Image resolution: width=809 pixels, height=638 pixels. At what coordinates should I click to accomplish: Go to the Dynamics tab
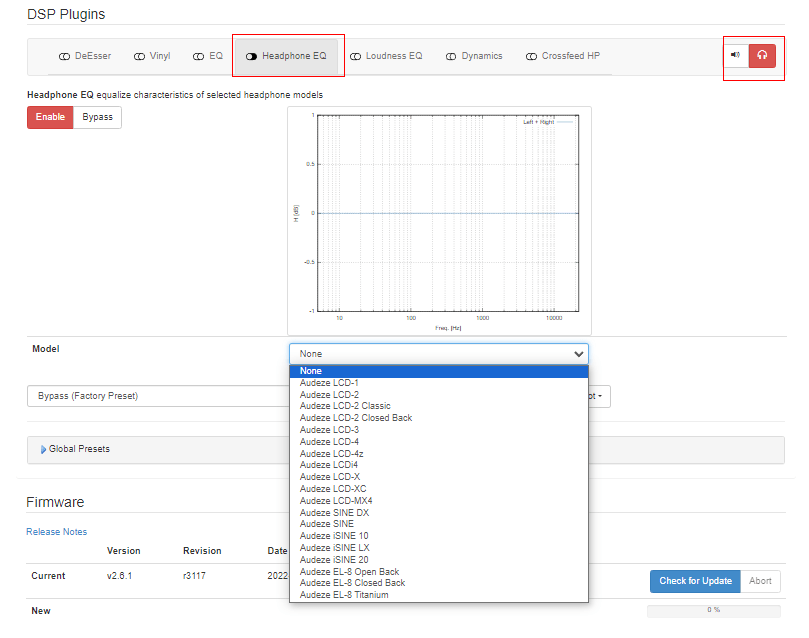coord(474,56)
